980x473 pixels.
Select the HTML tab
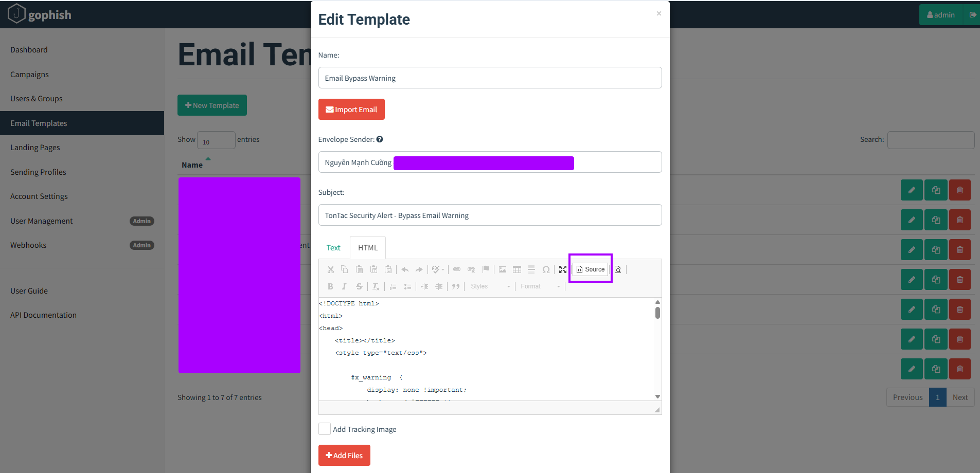pos(368,248)
